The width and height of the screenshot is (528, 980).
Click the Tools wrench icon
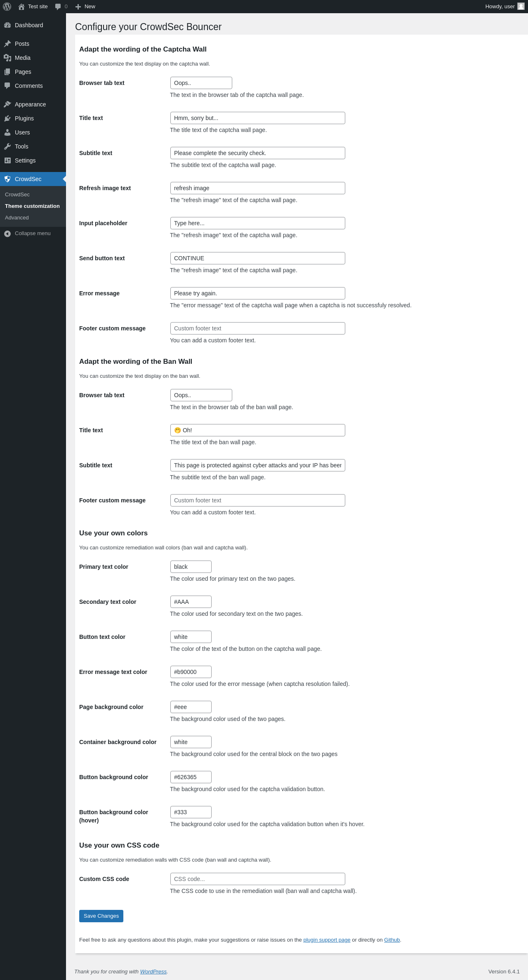[7, 146]
